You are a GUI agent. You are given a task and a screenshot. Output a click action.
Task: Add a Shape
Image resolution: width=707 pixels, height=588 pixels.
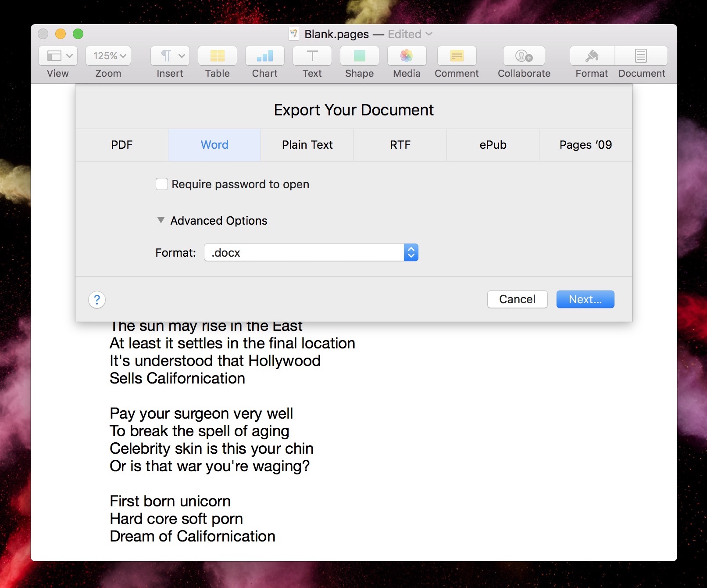coord(360,56)
